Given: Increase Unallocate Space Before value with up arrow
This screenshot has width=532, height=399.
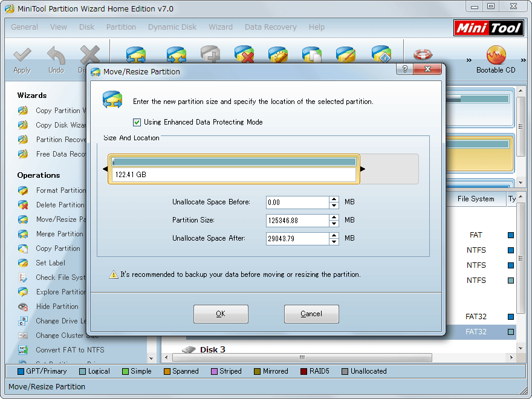Looking at the screenshot, I should pos(334,199).
